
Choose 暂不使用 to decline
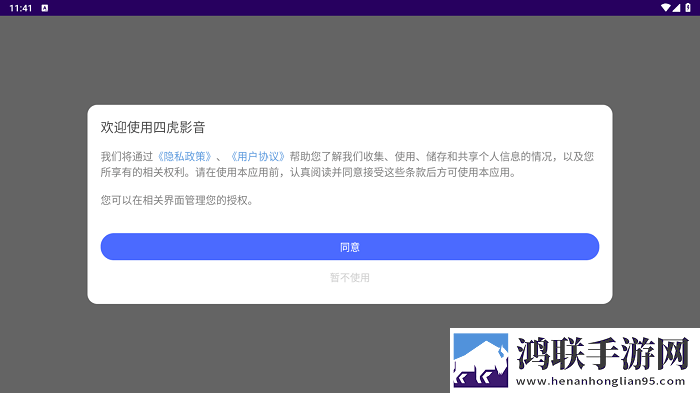350,278
